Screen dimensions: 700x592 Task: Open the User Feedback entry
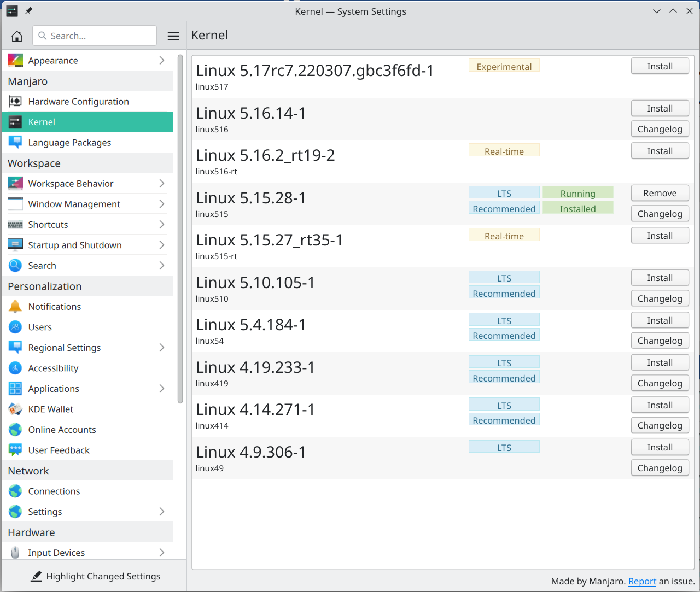coord(87,450)
